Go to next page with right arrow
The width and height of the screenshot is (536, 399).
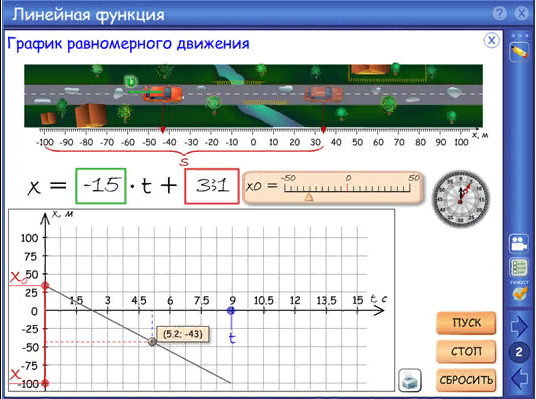click(519, 326)
